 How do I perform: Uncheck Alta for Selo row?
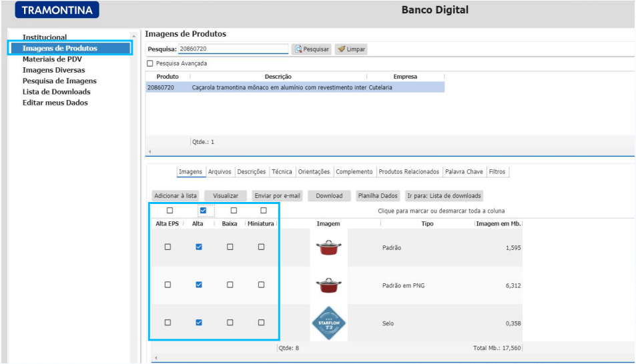coord(199,323)
